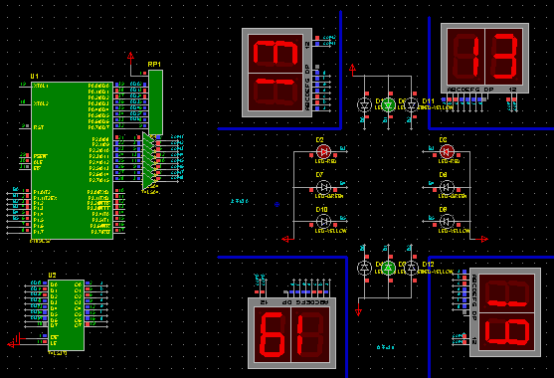Select the red LED D2
The width and height of the screenshot is (554, 378).
tap(323, 152)
